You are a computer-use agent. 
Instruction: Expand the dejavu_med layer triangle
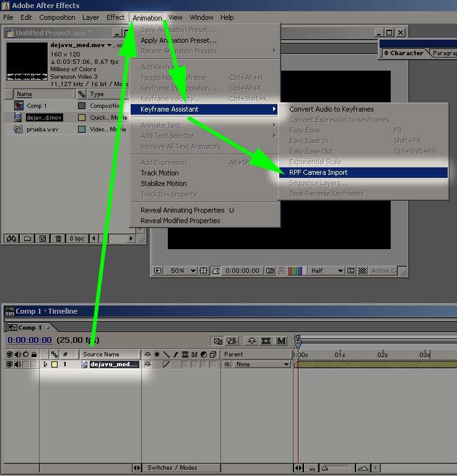pos(45,364)
